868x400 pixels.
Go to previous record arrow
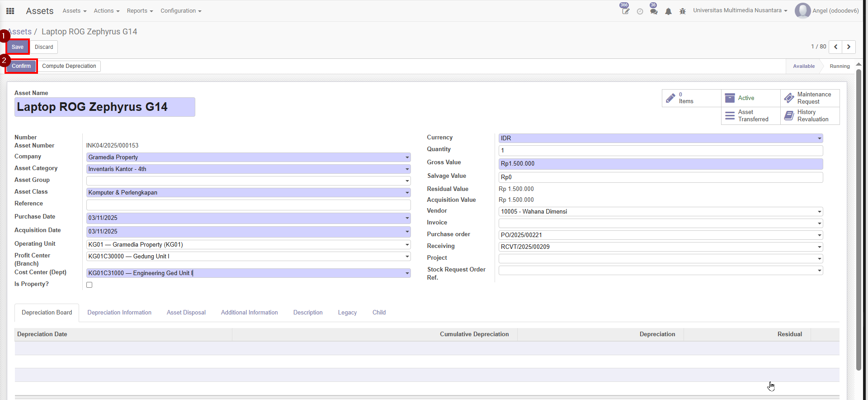click(835, 47)
